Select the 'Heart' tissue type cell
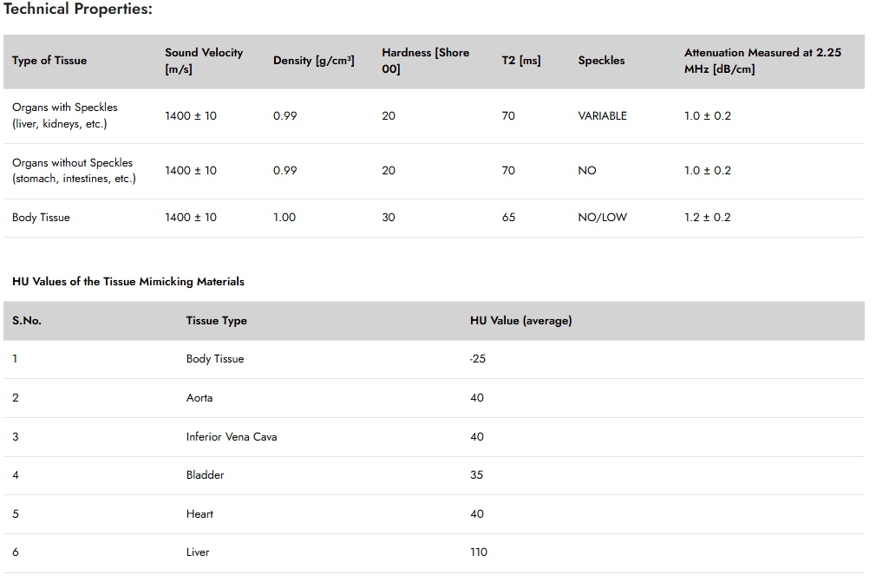 (199, 513)
